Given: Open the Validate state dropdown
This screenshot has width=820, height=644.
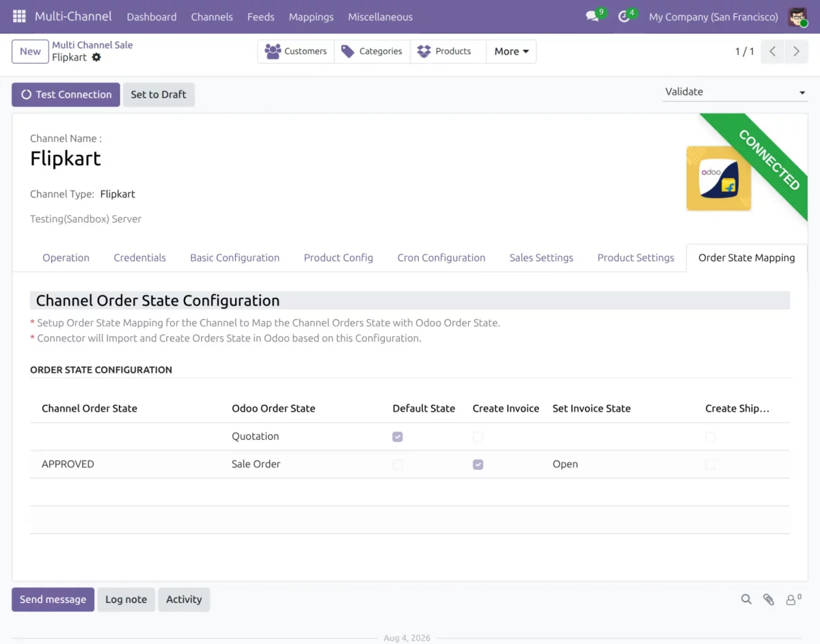Looking at the screenshot, I should (x=735, y=92).
